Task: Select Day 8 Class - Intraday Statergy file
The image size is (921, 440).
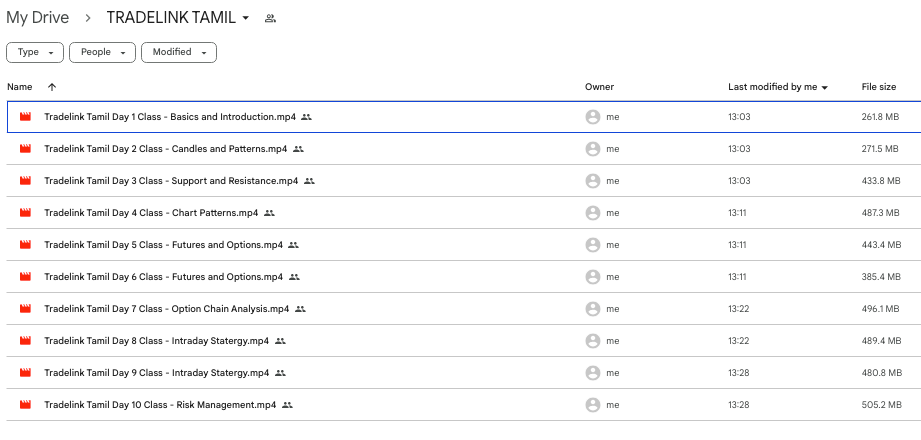Action: point(156,341)
